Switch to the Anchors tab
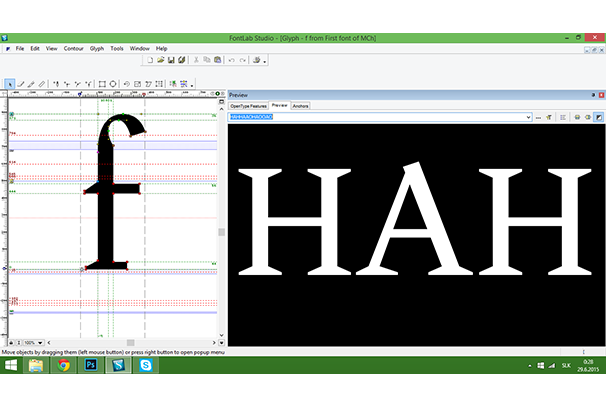Image resolution: width=606 pixels, height=406 pixels. 301,105
